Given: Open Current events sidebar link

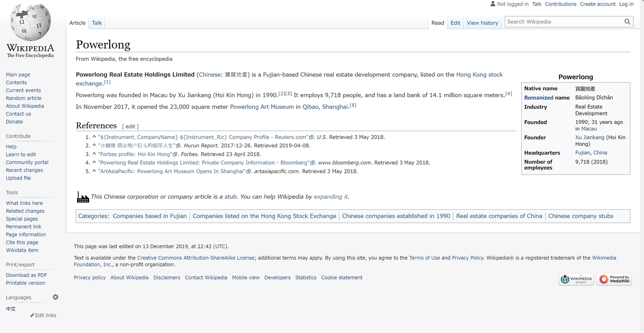Looking at the screenshot, I should coord(24,90).
